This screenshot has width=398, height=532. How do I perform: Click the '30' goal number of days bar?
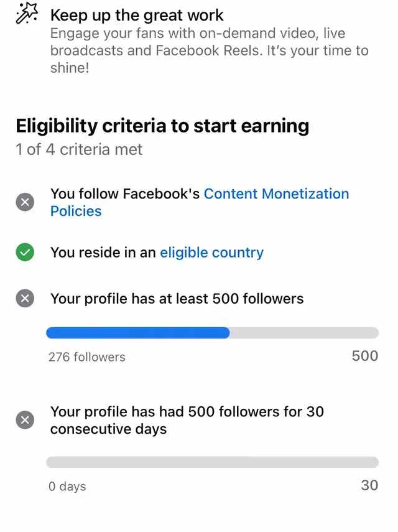click(x=369, y=485)
